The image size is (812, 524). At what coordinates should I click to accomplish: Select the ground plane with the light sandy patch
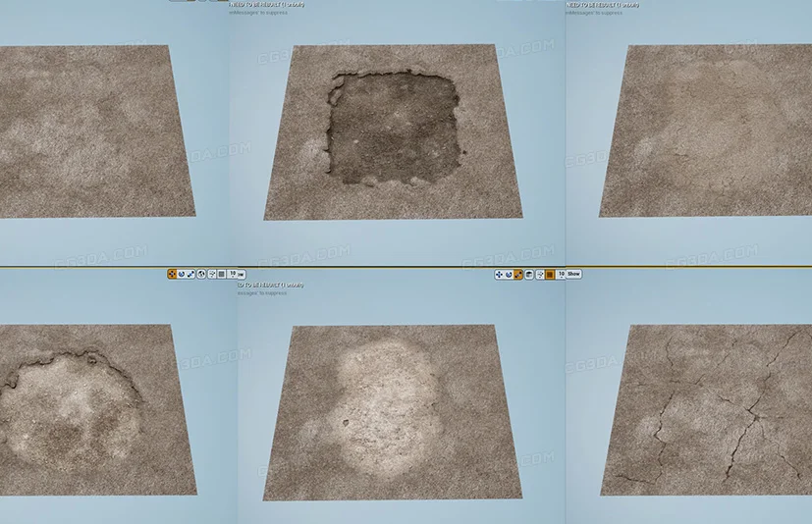393,412
